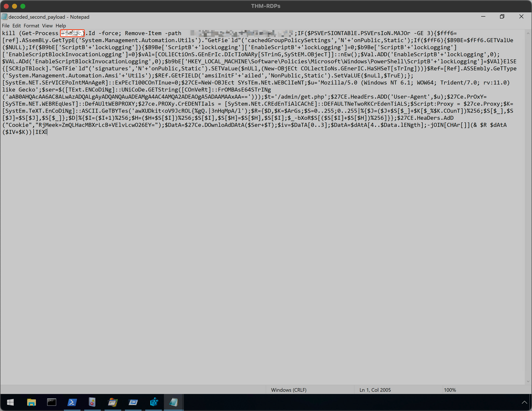The image size is (532, 411).
Task: Click the 100% zoom status entry
Action: click(450, 390)
